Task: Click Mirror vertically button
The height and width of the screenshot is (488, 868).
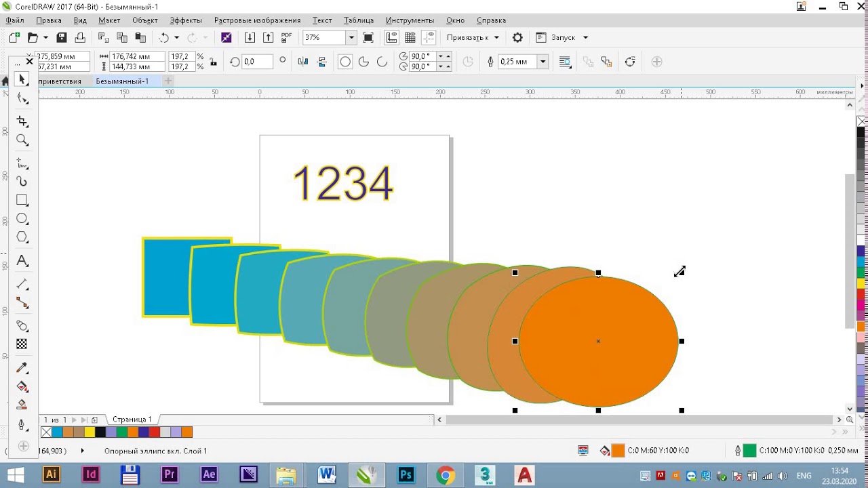Action: [321, 62]
